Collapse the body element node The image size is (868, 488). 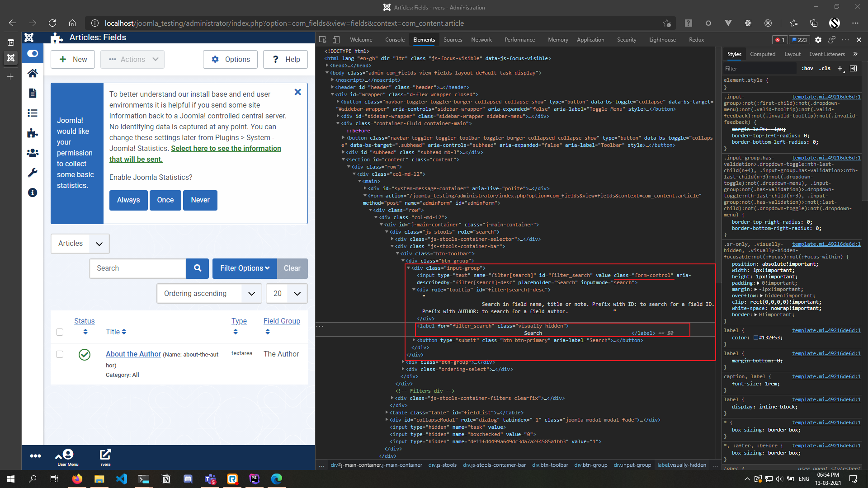click(327, 73)
